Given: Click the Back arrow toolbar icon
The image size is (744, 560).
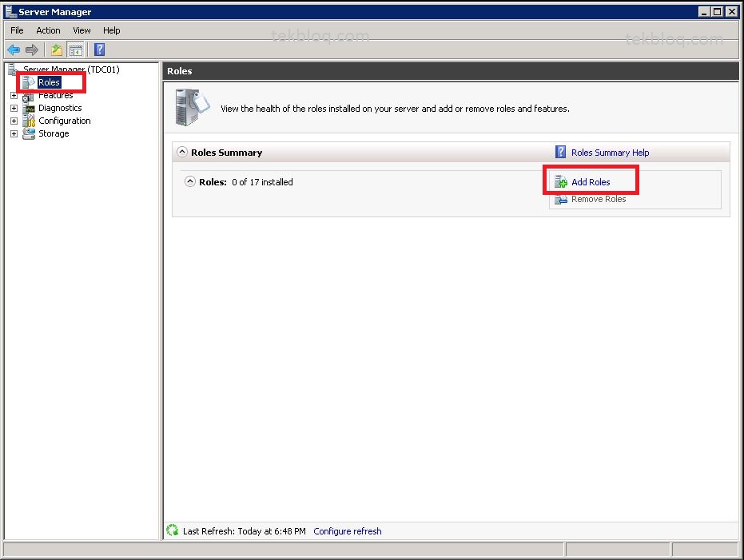Looking at the screenshot, I should pos(14,50).
